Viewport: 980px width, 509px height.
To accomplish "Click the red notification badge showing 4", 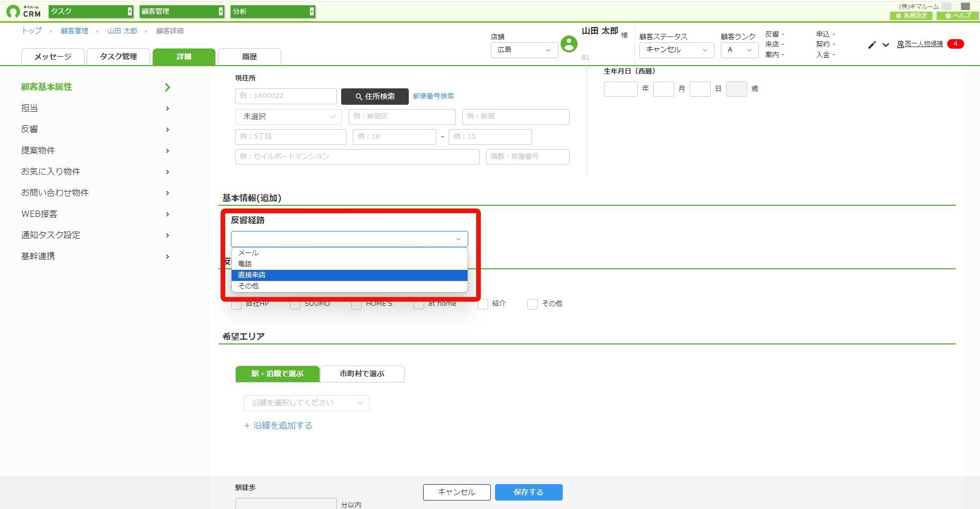I will 955,44.
